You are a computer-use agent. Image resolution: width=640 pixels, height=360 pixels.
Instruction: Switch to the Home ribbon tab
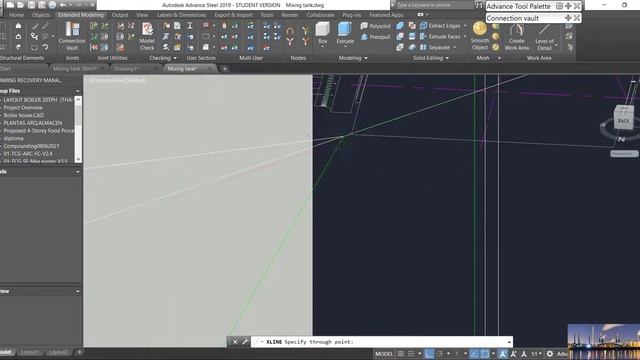[x=16, y=15]
